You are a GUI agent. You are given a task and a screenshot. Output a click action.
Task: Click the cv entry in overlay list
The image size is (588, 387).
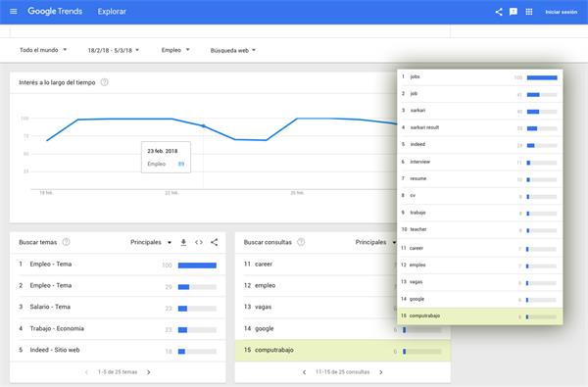479,196
